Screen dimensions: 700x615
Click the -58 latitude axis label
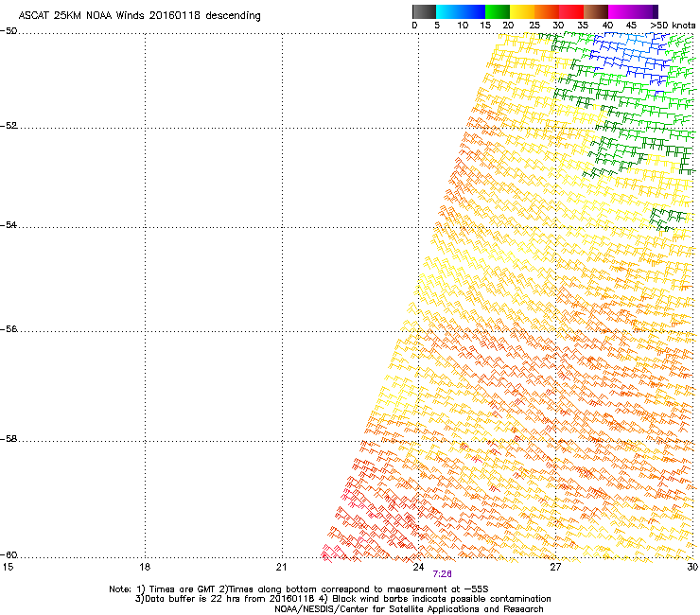pyautogui.click(x=9, y=439)
